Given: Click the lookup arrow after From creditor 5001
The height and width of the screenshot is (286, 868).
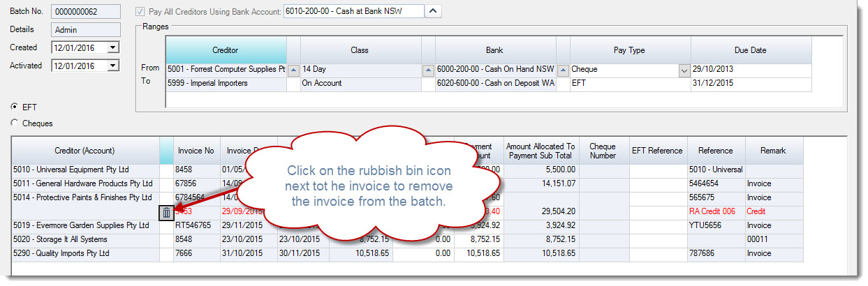Looking at the screenshot, I should tap(293, 70).
